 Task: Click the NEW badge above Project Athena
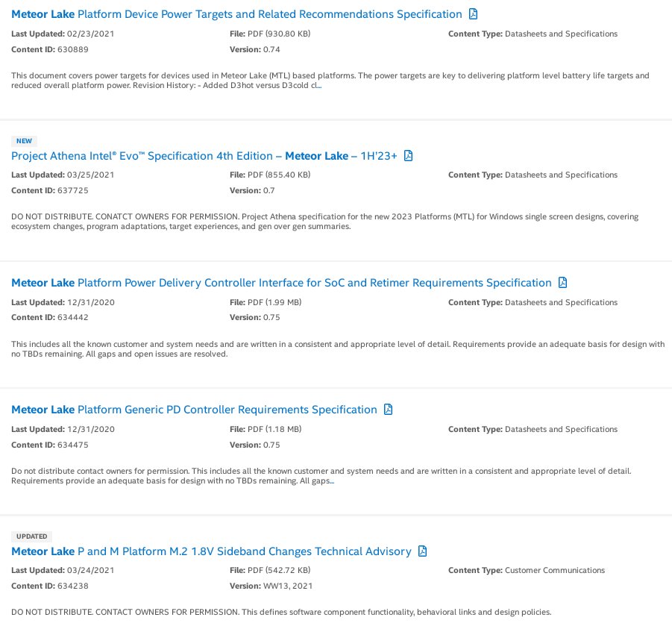[x=24, y=141]
